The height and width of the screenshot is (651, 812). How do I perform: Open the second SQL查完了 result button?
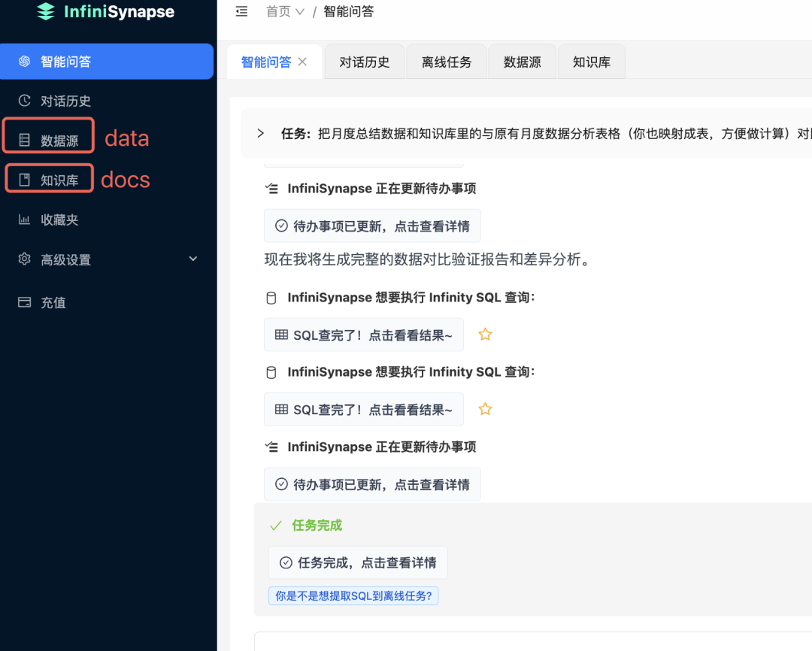click(364, 410)
